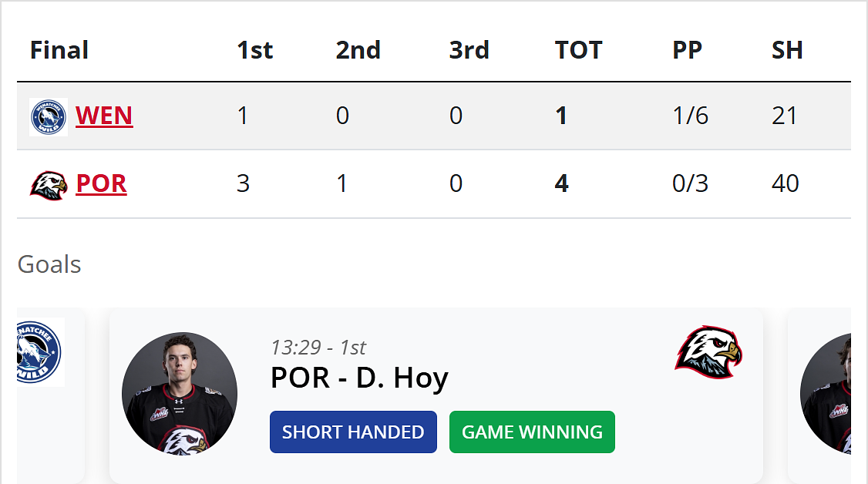Click the Winterhawks logo on goal card

(708, 352)
